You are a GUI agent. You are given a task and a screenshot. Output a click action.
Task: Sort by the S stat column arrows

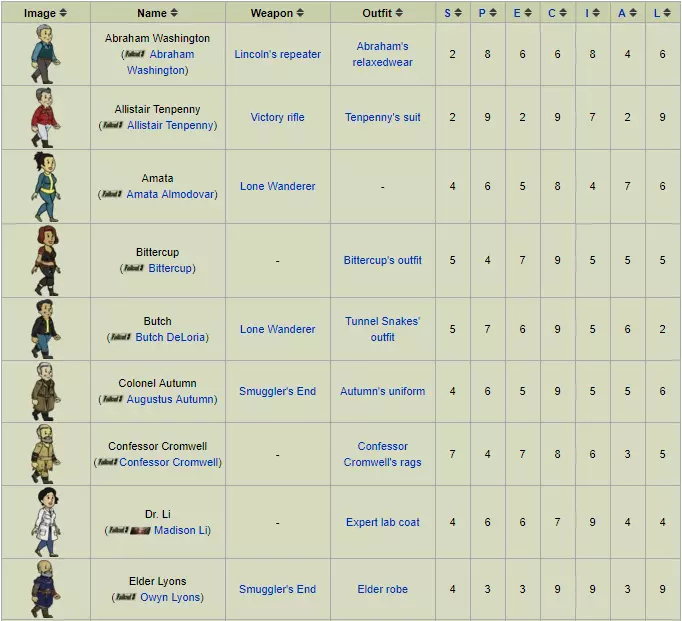(458, 13)
